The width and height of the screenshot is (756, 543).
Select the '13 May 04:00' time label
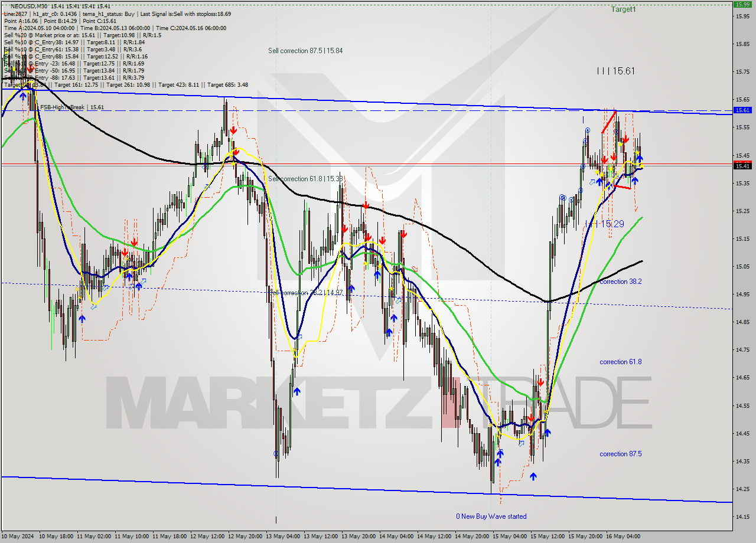(x=284, y=537)
